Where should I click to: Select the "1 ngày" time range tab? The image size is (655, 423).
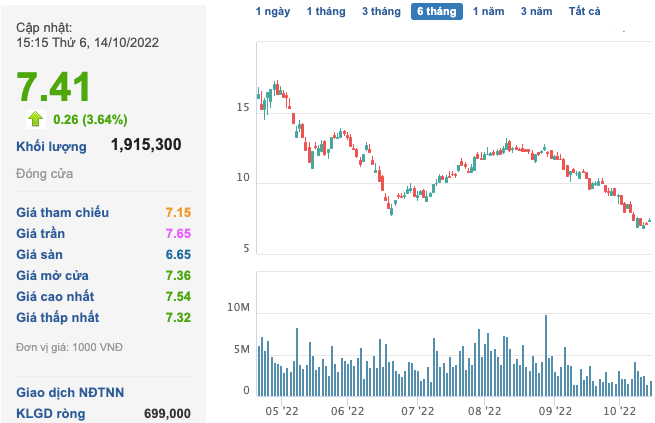274,11
